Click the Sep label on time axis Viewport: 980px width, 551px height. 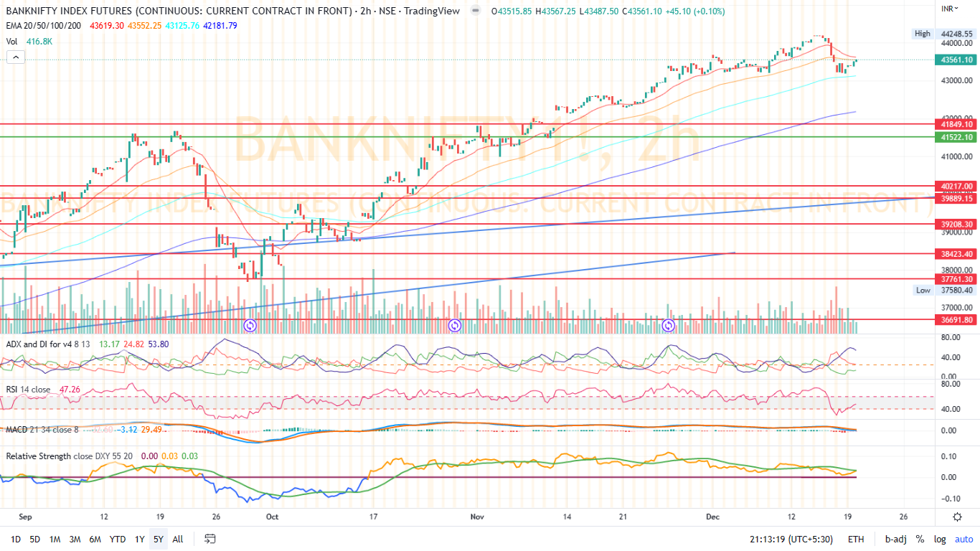click(25, 517)
